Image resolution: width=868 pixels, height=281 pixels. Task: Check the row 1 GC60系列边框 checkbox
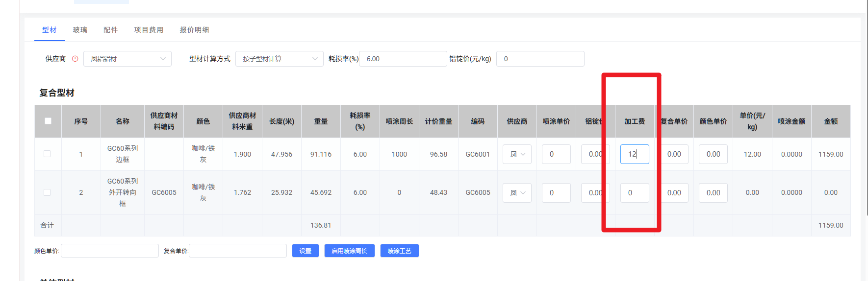coord(47,154)
